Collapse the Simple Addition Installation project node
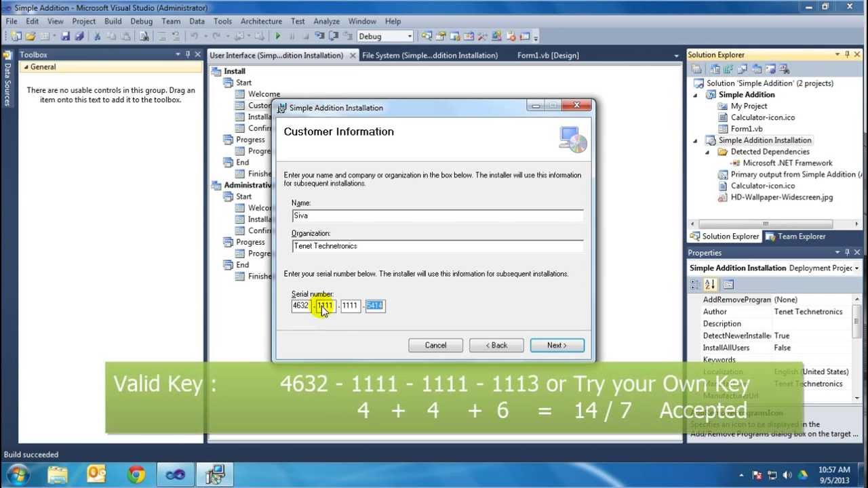The width and height of the screenshot is (868, 488). 695,140
